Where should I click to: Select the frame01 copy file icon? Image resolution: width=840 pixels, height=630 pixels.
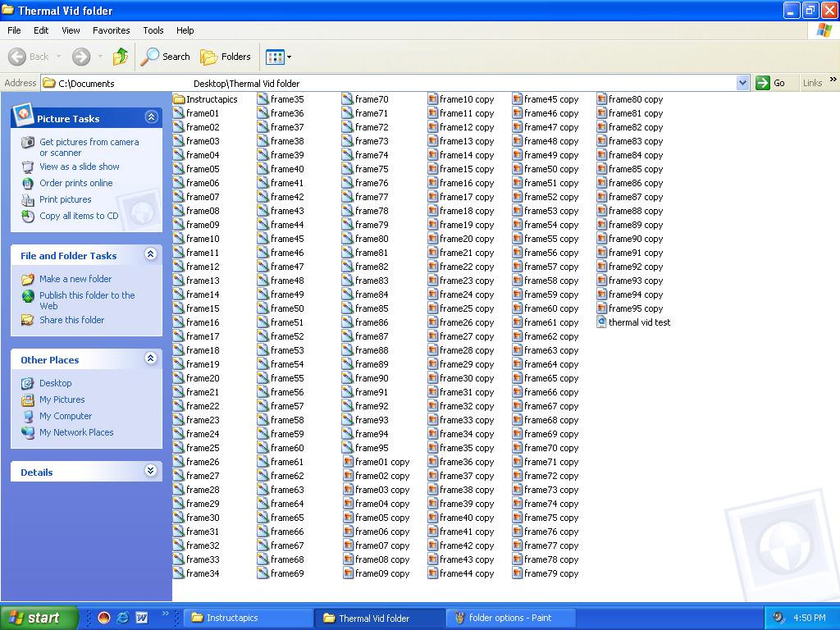348,462
